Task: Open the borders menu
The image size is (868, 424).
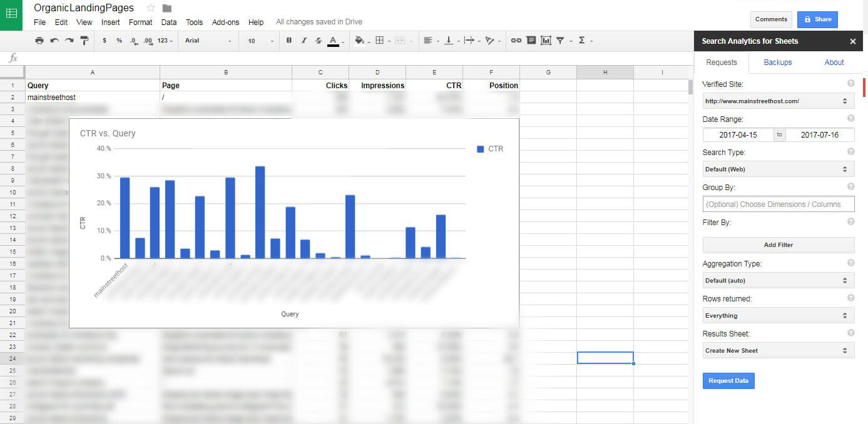Action: coord(379,41)
